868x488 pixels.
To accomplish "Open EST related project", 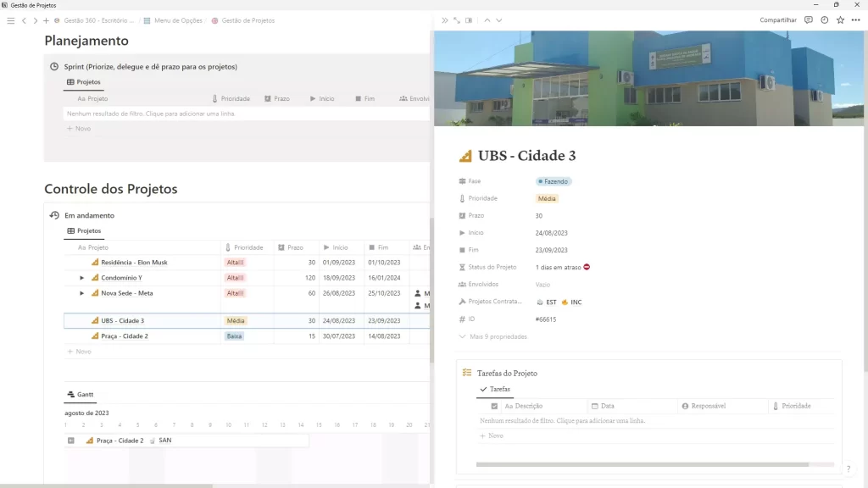I will pos(547,302).
